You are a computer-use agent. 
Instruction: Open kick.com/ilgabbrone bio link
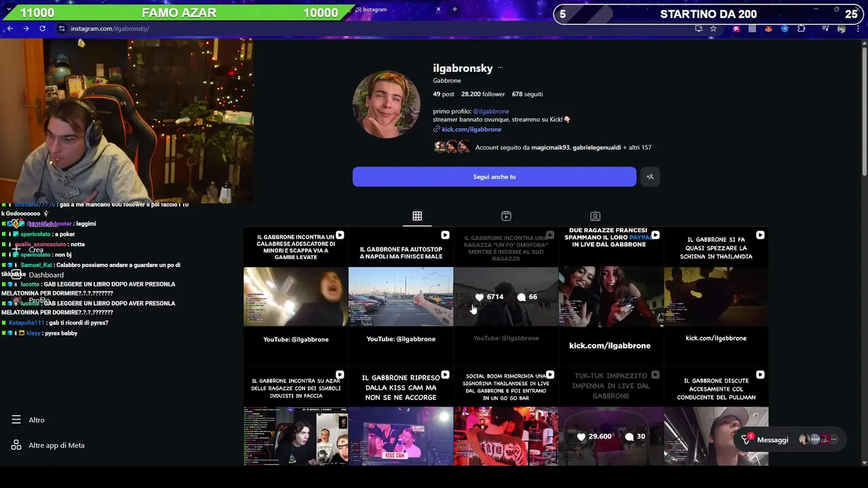[471, 129]
